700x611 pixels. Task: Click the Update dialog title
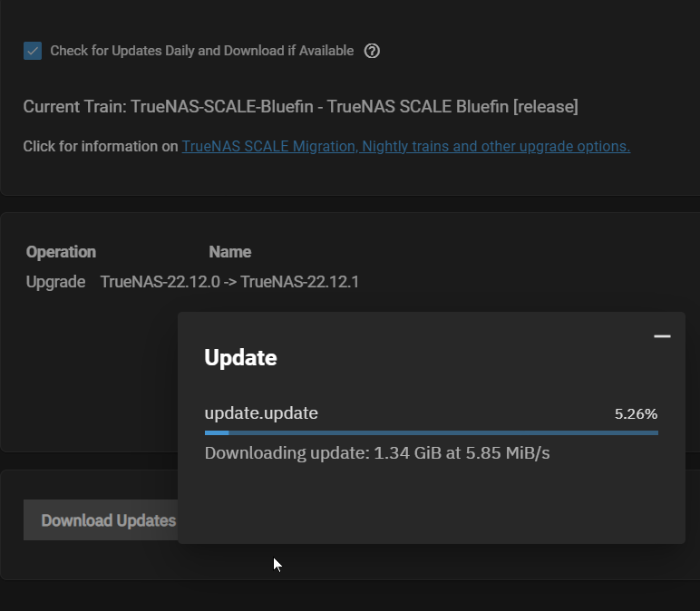(240, 357)
